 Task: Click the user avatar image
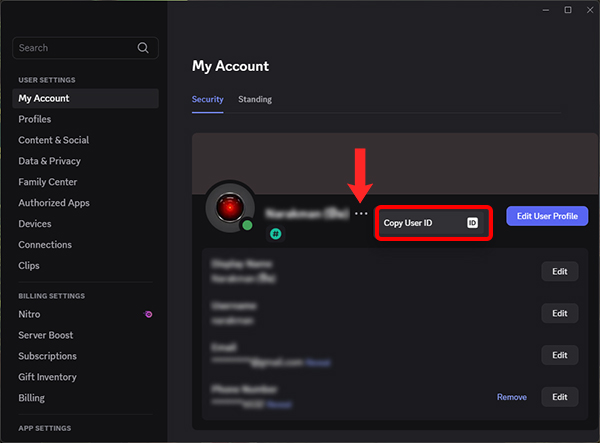click(230, 207)
